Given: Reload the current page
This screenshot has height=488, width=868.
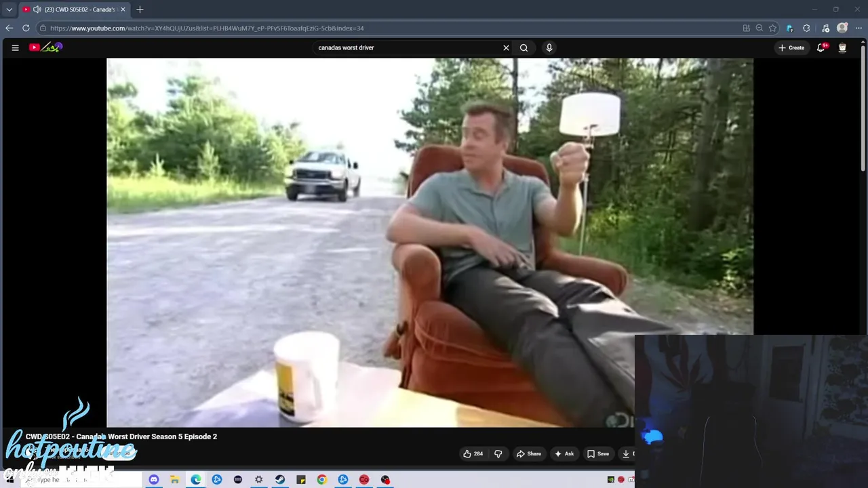Looking at the screenshot, I should pyautogui.click(x=26, y=28).
